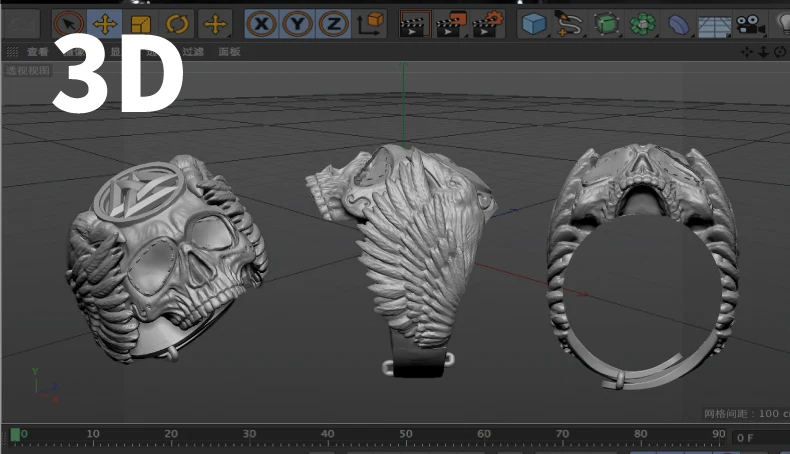This screenshot has width=790, height=454.
Task: Render to Picture Viewer
Action: pos(451,24)
